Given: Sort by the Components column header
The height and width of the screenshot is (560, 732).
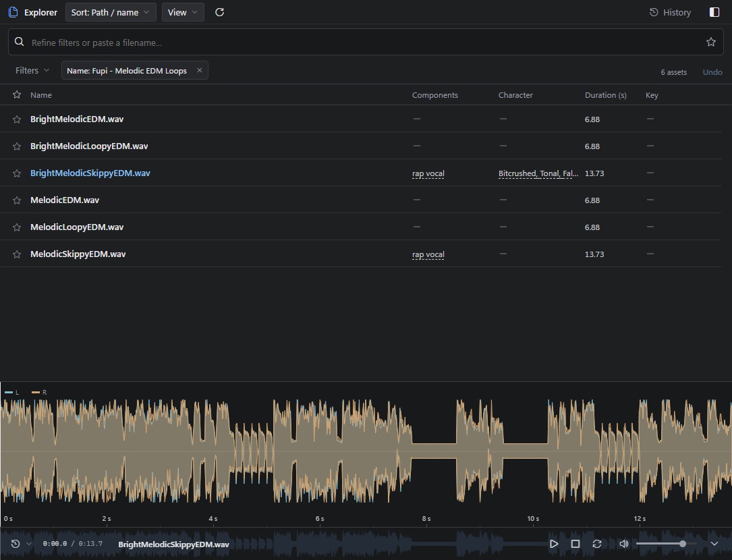Looking at the screenshot, I should [434, 95].
